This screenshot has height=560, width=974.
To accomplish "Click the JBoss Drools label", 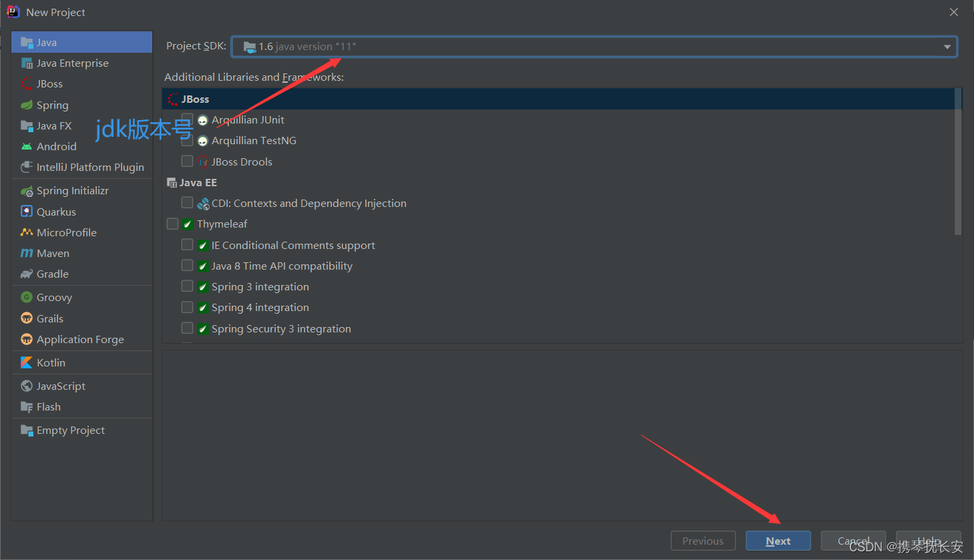I will click(x=242, y=162).
